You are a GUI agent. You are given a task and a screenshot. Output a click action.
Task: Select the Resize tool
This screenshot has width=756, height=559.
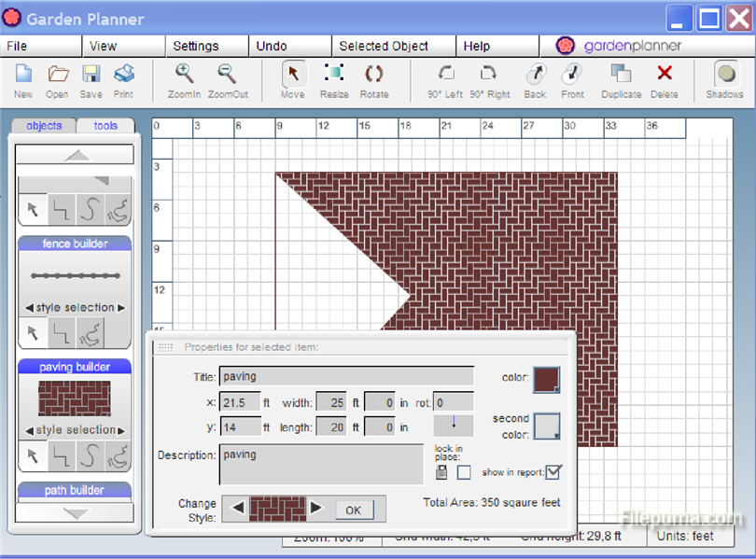point(334,75)
